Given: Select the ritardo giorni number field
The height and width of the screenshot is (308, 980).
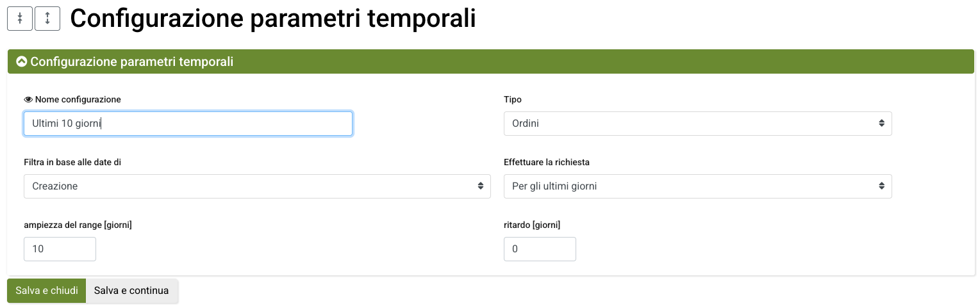Looking at the screenshot, I should coord(540,249).
